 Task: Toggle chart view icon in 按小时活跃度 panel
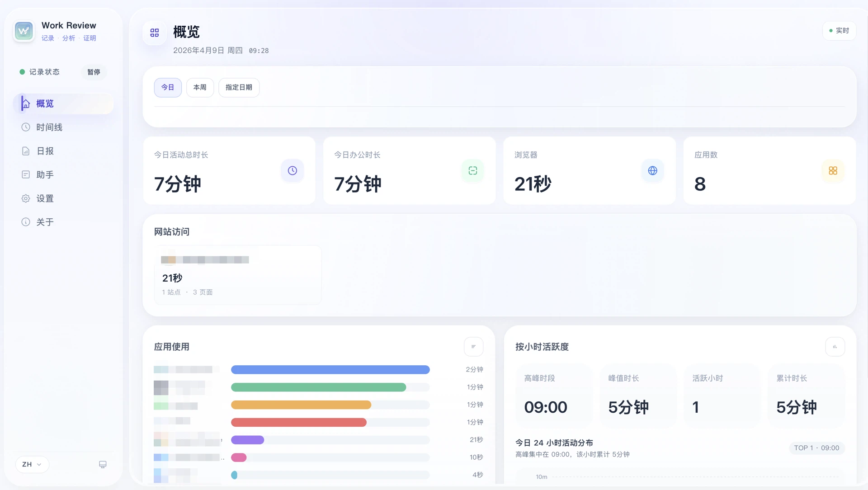pos(835,347)
